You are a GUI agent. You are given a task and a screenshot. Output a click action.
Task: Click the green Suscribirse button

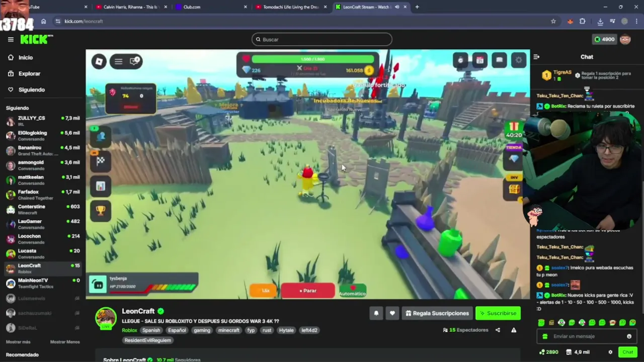click(498, 313)
